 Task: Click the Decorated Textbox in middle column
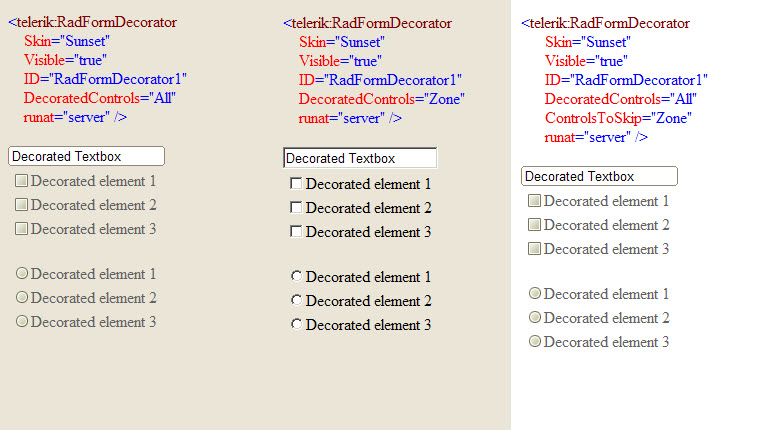click(360, 158)
